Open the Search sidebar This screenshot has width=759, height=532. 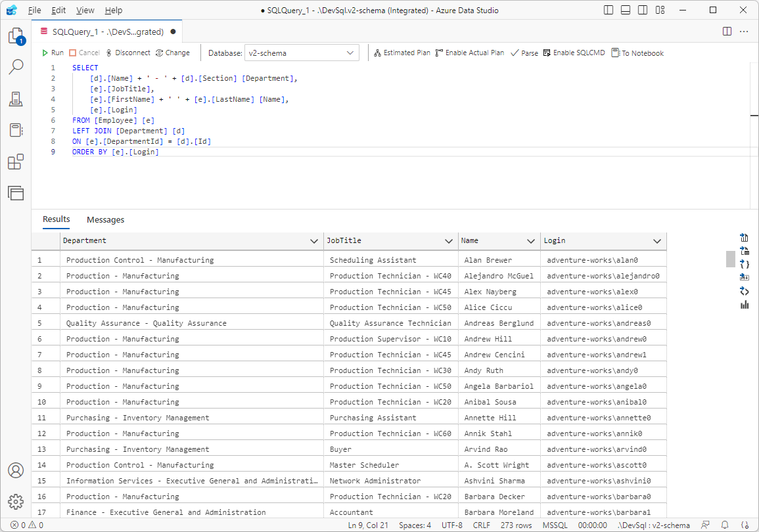point(16,66)
